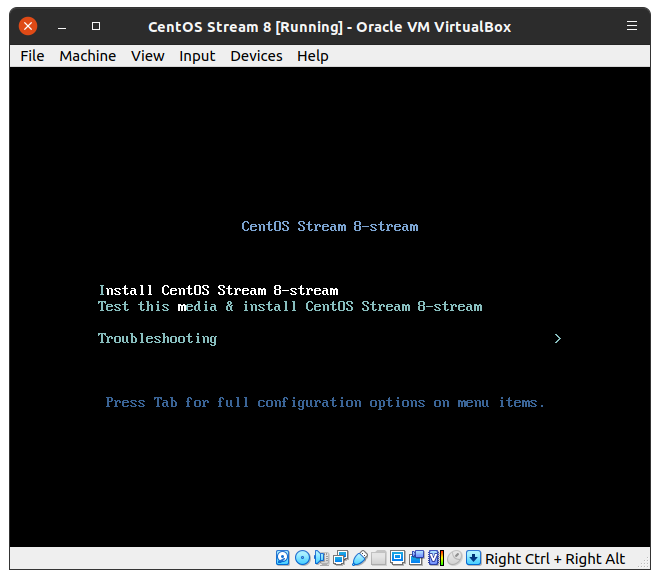Open the title bar hamburger menu
The image size is (660, 579).
(x=632, y=26)
